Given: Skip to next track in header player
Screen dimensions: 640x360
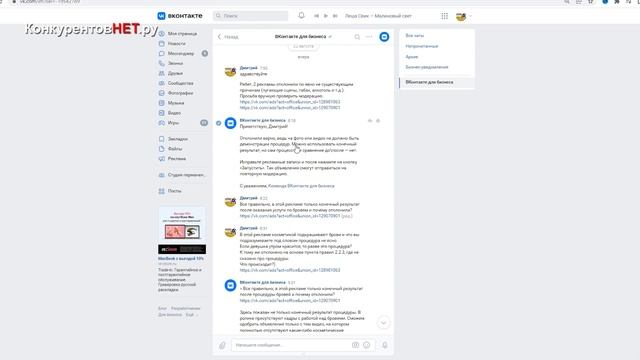Looking at the screenshot, I should pyautogui.click(x=335, y=16).
